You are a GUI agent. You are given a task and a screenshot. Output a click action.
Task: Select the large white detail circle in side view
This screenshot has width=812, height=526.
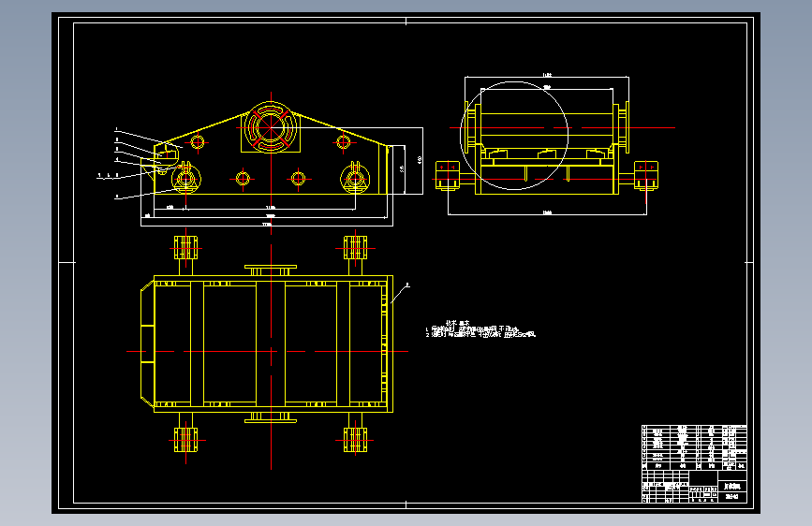point(514,136)
